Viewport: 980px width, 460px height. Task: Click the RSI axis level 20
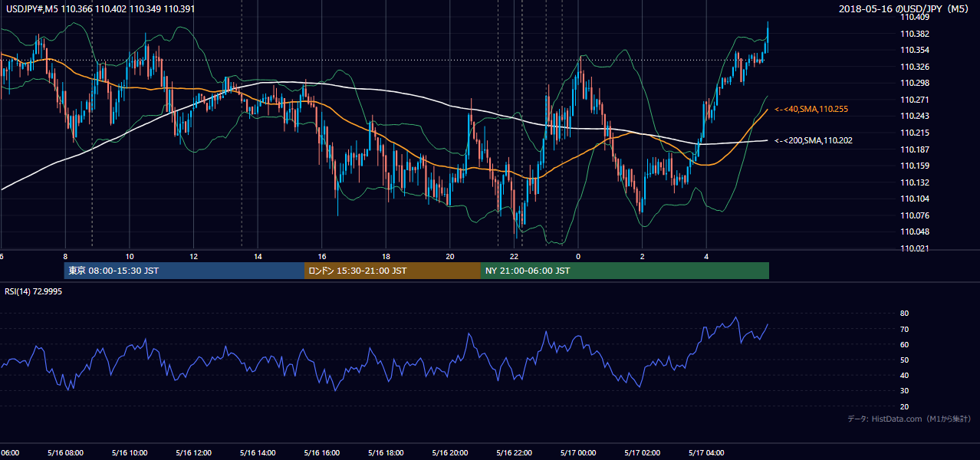pos(904,406)
